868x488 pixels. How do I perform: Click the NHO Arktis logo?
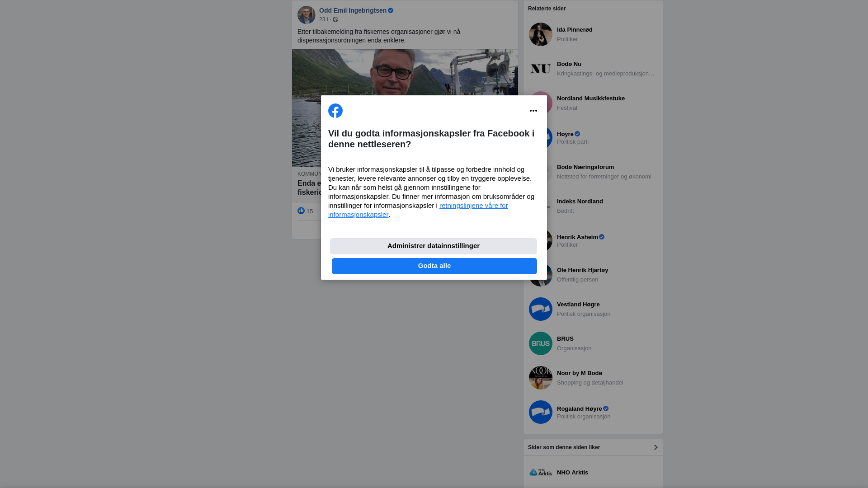pos(541,472)
